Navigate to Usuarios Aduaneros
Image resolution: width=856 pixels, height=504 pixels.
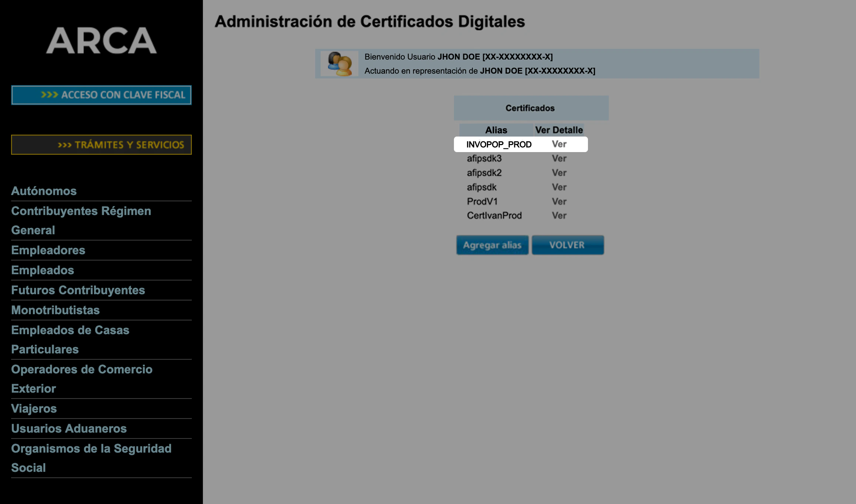click(x=69, y=429)
